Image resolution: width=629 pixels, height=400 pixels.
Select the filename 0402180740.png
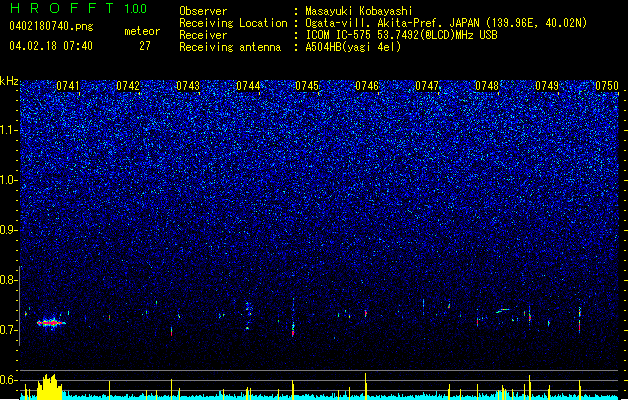point(51,26)
